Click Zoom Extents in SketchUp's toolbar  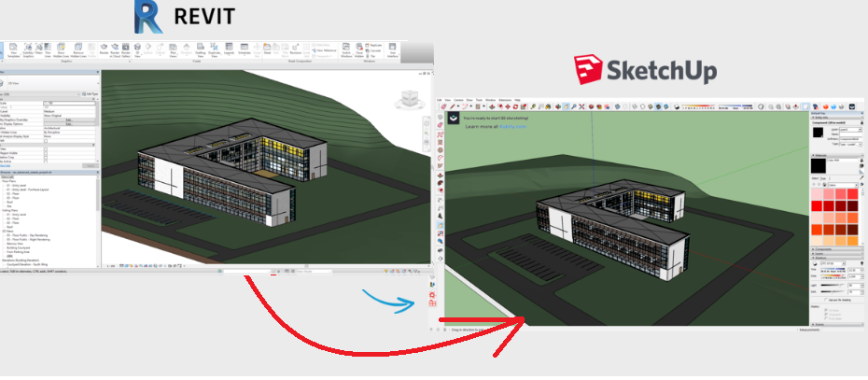(x=581, y=106)
